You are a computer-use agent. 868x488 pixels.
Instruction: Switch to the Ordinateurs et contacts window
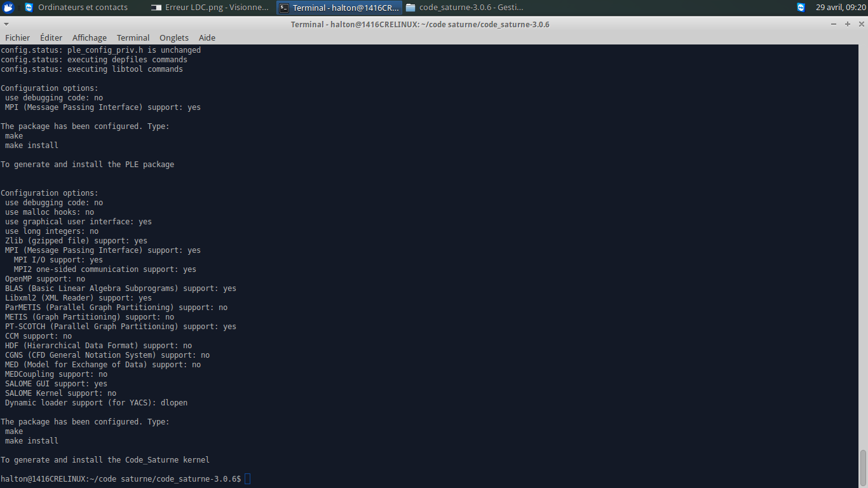click(x=83, y=8)
